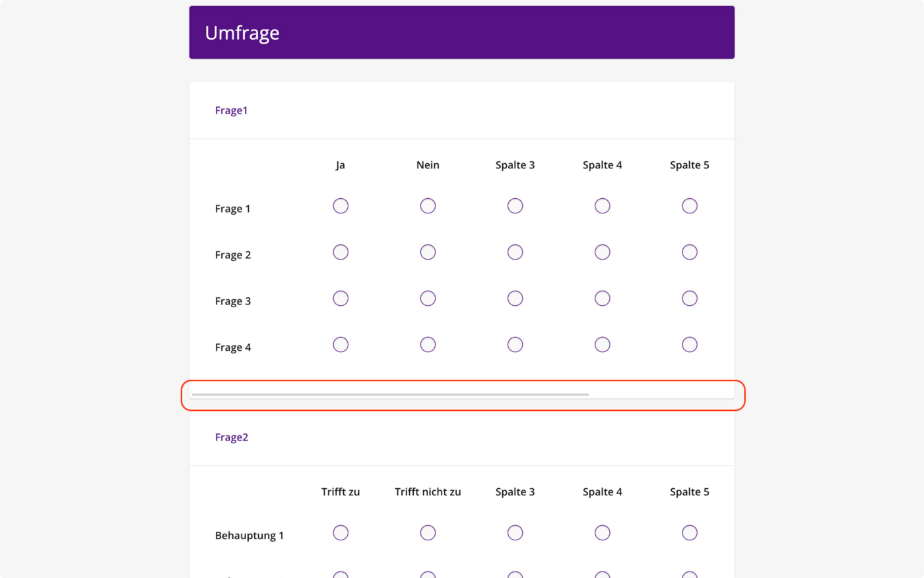Pick Spalte 5 for Frage 2
Image resolution: width=924 pixels, height=578 pixels.
pyautogui.click(x=689, y=252)
